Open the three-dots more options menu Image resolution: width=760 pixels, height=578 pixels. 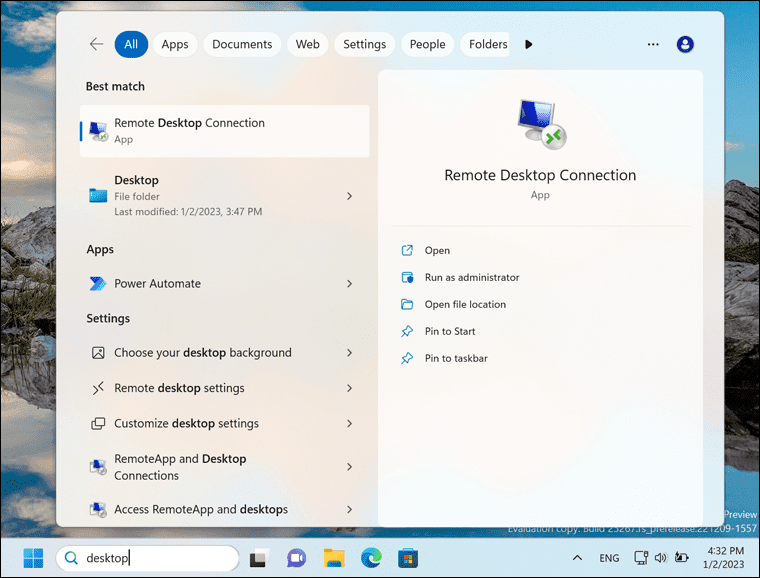(653, 44)
